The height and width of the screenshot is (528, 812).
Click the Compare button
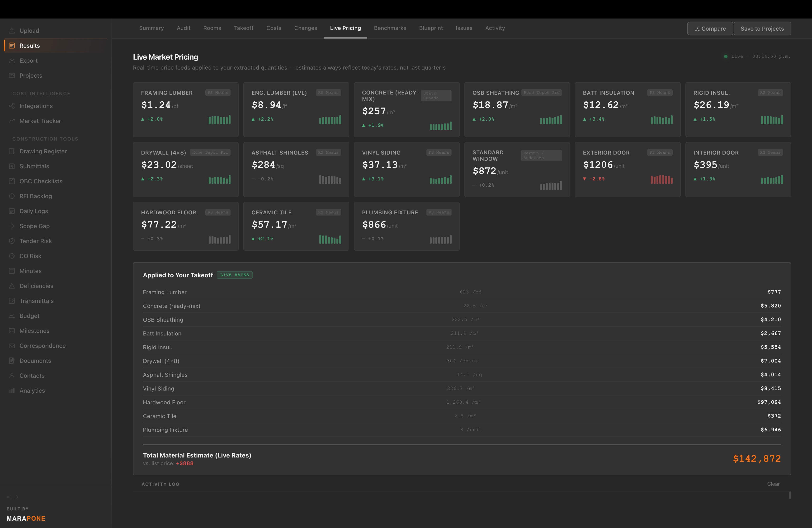coord(710,29)
